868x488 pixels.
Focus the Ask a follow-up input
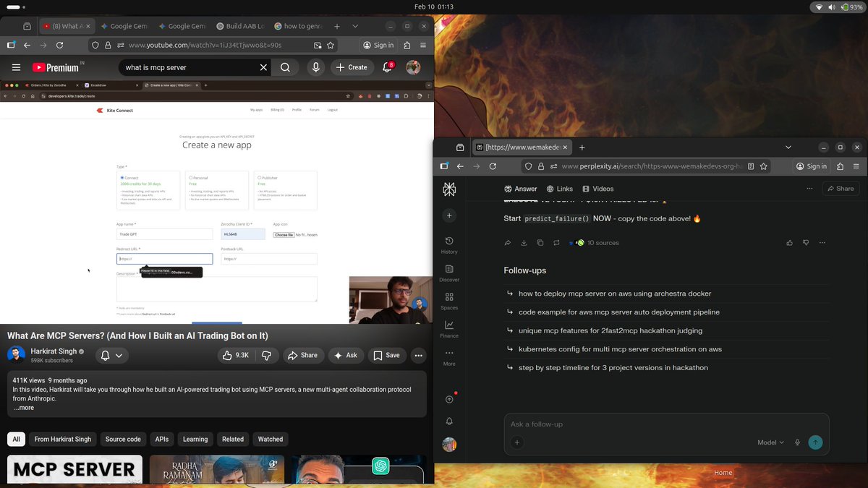point(665,424)
